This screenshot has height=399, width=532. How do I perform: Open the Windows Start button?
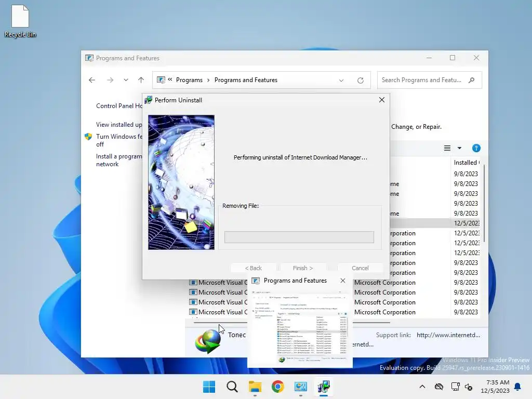pyautogui.click(x=209, y=387)
